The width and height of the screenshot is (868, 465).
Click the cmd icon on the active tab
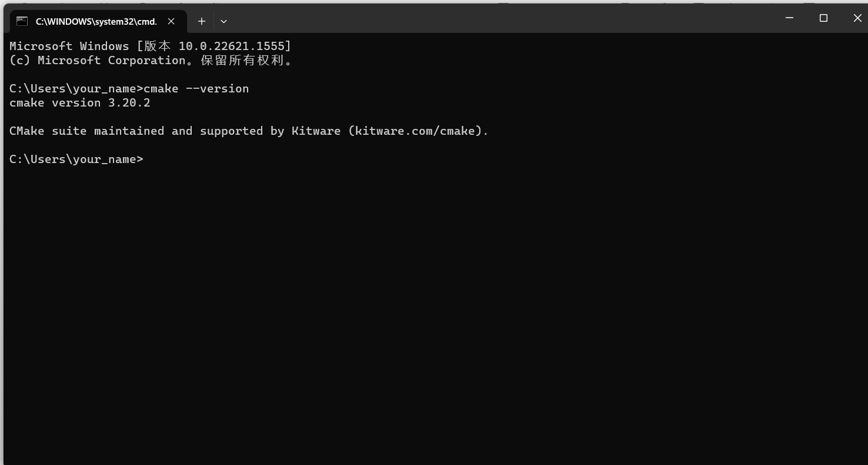point(22,21)
